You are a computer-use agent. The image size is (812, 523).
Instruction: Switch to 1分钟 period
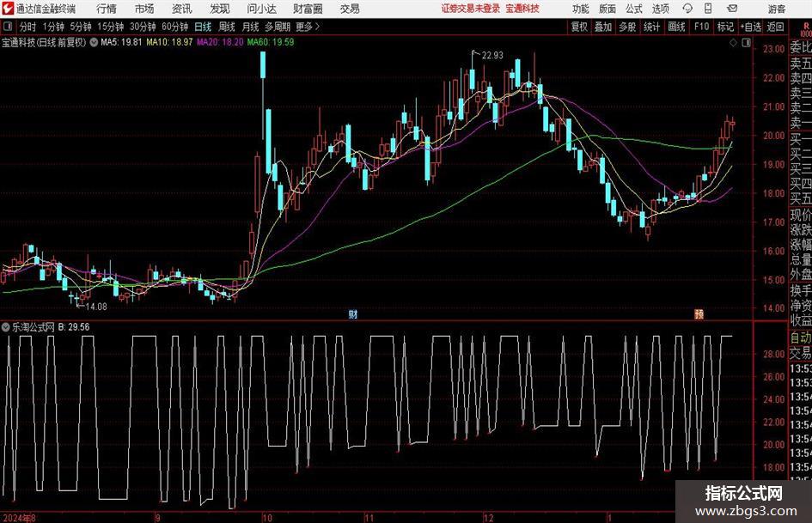pyautogui.click(x=53, y=27)
